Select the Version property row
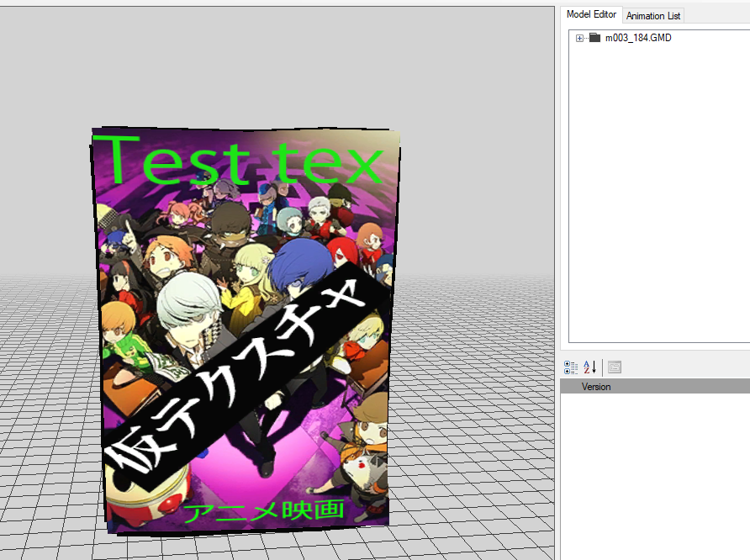 tap(655, 387)
